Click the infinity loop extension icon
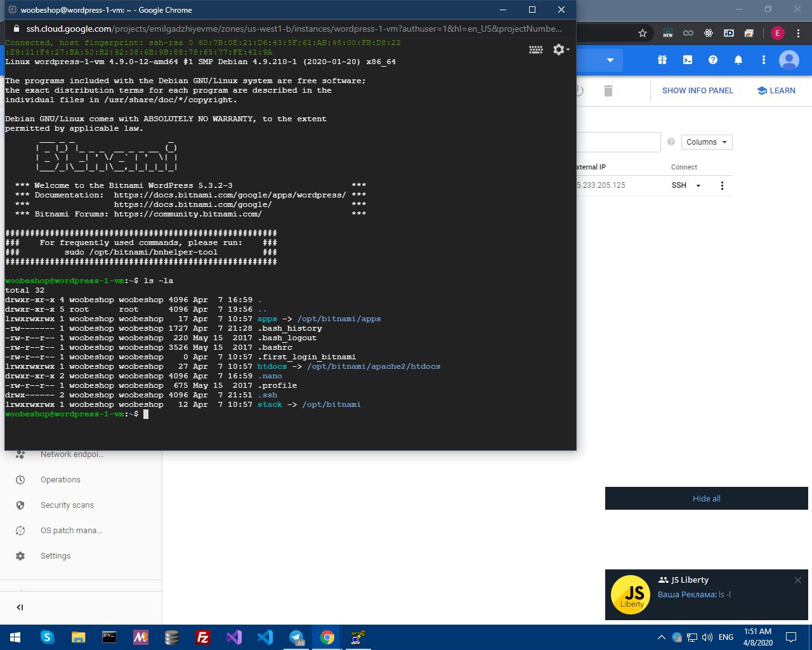The width and height of the screenshot is (812, 650). click(688, 33)
